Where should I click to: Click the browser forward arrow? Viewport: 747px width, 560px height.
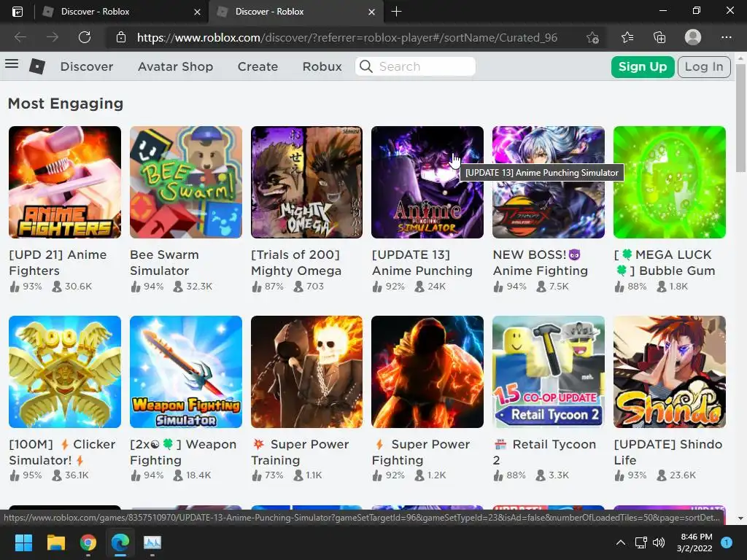tap(53, 37)
